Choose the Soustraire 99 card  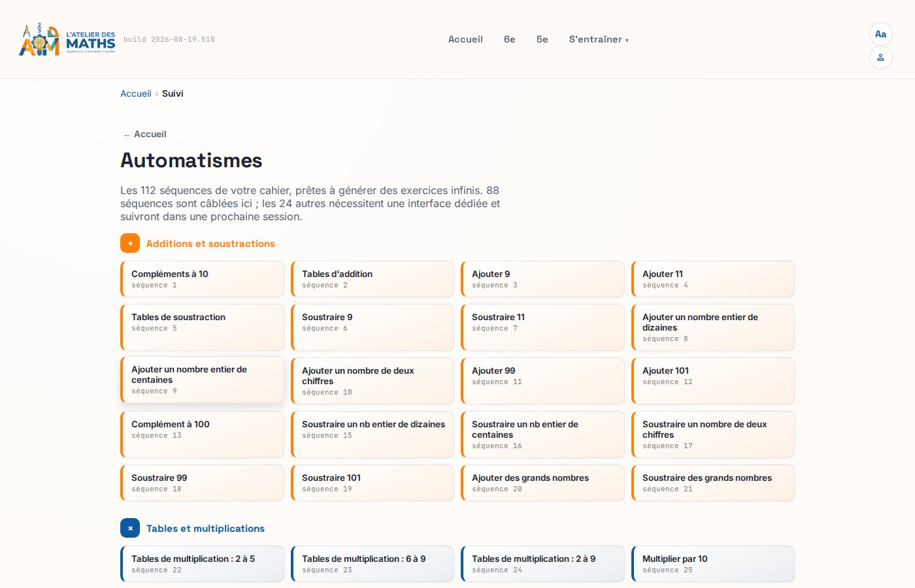coord(202,483)
